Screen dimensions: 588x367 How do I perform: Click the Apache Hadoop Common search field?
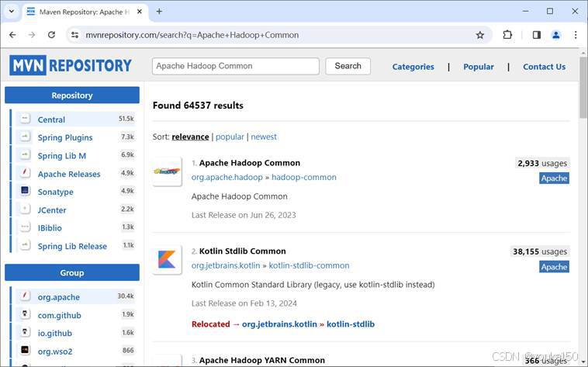click(236, 66)
